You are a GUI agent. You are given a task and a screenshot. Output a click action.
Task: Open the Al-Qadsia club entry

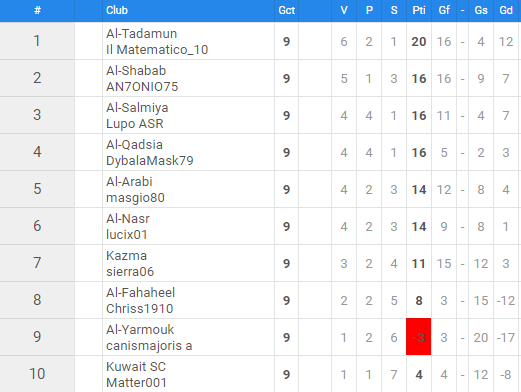point(134,145)
